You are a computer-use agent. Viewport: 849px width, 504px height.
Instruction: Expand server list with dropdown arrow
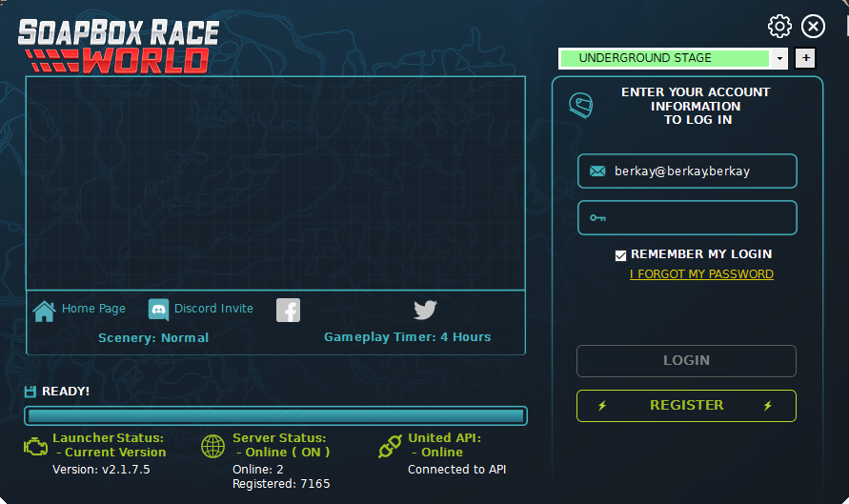point(779,58)
